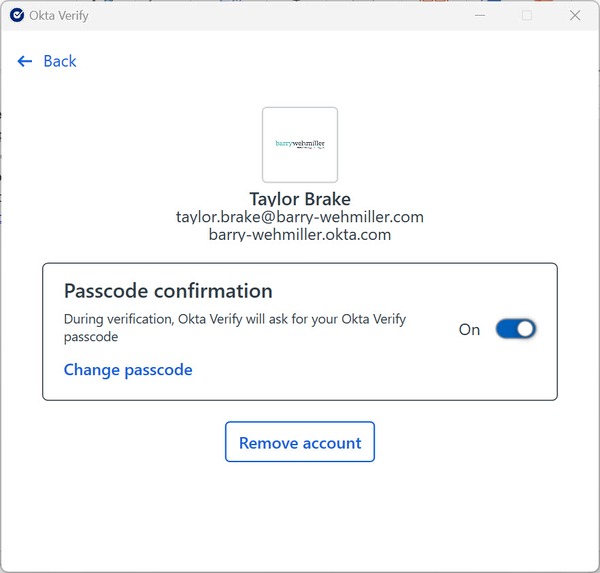Click the account name Taylor Brake
Screen dimensions: 600x573
click(300, 199)
